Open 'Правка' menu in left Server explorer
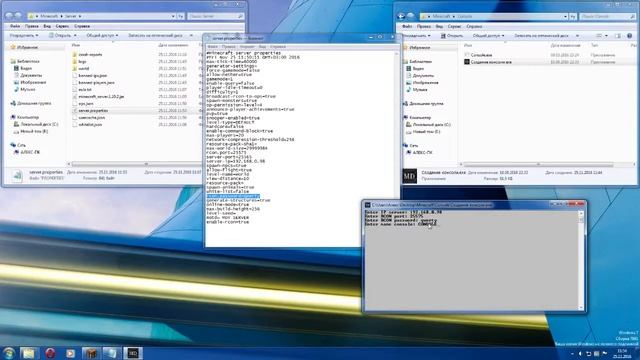 [31, 26]
